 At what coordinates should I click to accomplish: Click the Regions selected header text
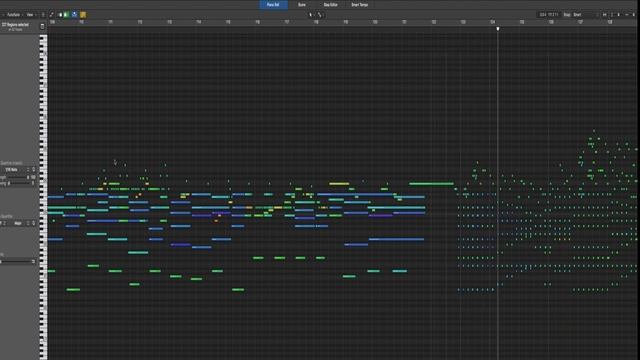(x=15, y=25)
